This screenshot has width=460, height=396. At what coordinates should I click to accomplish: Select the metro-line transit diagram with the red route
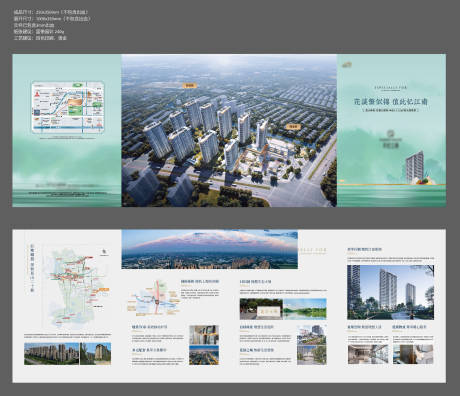click(154, 298)
